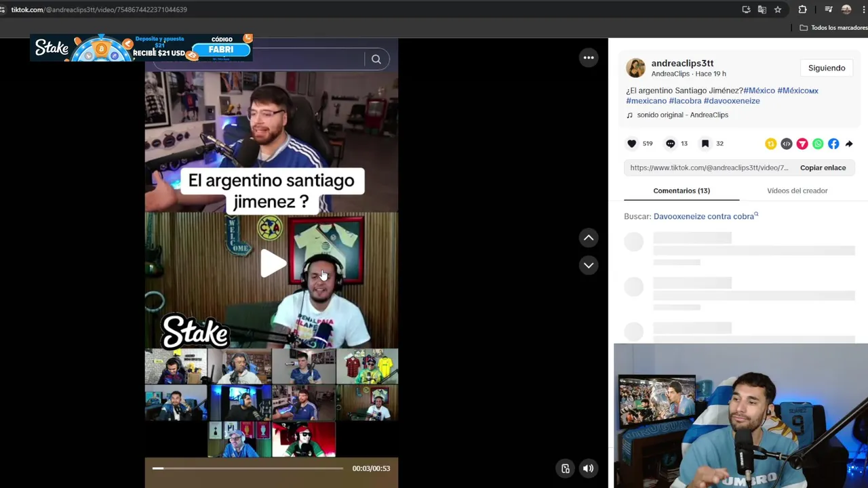Go to next video with down chevron
This screenshot has width=868, height=488.
pyautogui.click(x=589, y=265)
